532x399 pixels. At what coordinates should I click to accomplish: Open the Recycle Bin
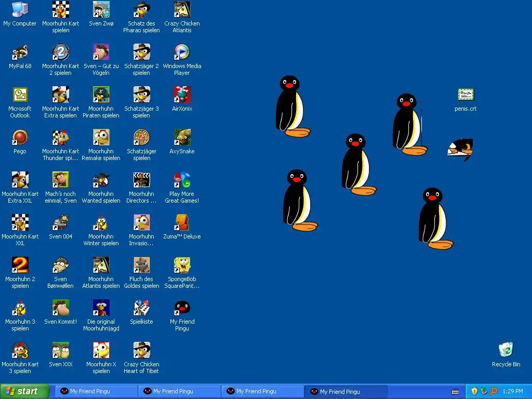pos(506,350)
